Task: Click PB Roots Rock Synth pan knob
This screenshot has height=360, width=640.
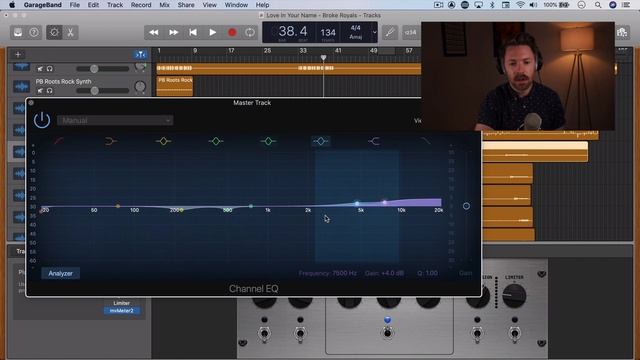Action: pos(140,87)
